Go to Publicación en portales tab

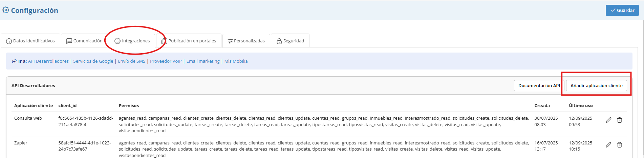189,41
